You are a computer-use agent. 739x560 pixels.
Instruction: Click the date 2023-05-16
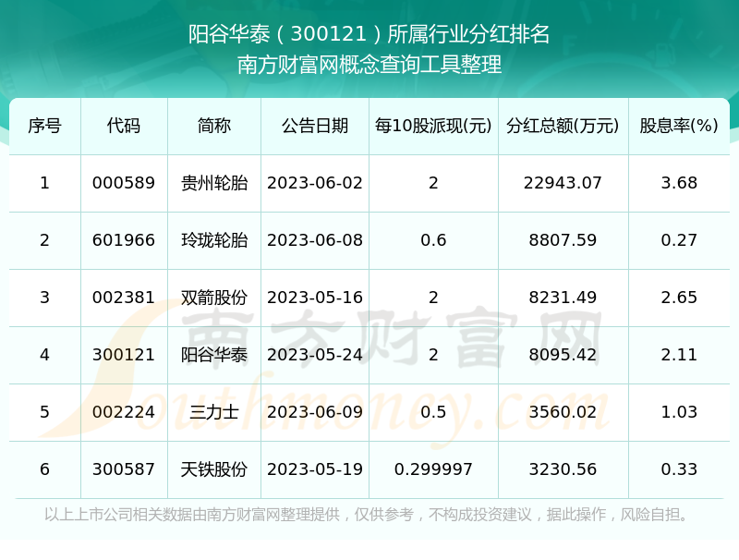click(x=315, y=298)
